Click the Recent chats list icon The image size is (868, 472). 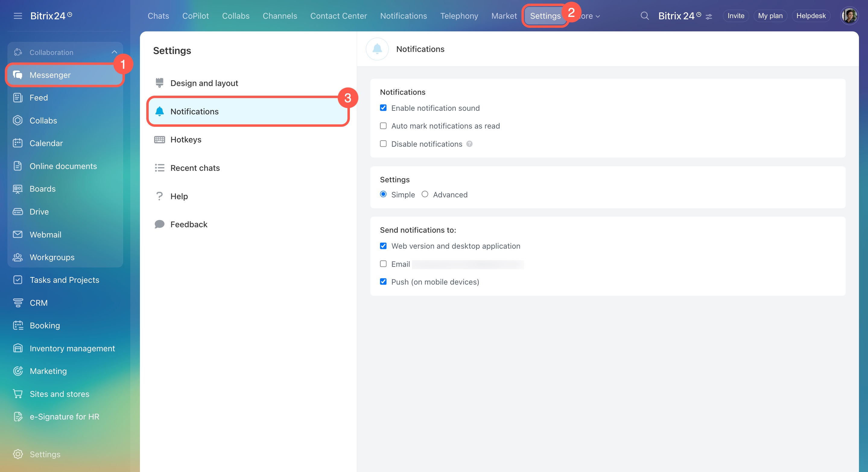pyautogui.click(x=159, y=168)
